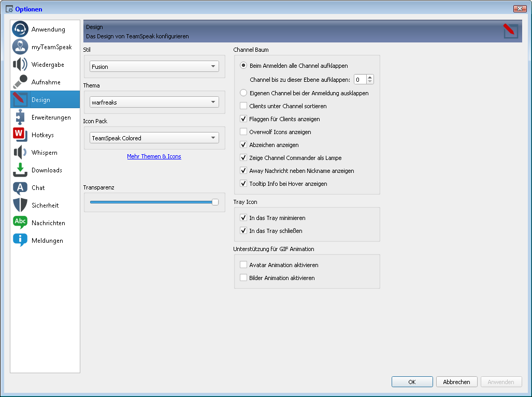Open the Stil dropdown showing Fusion
This screenshot has width=532, height=397.
(x=154, y=66)
